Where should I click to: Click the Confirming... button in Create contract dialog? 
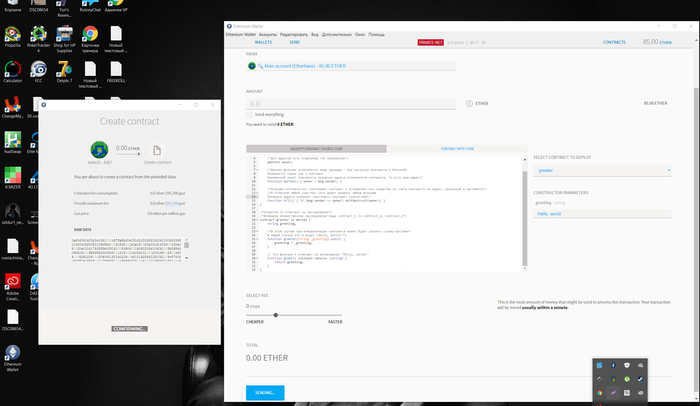coord(129,329)
